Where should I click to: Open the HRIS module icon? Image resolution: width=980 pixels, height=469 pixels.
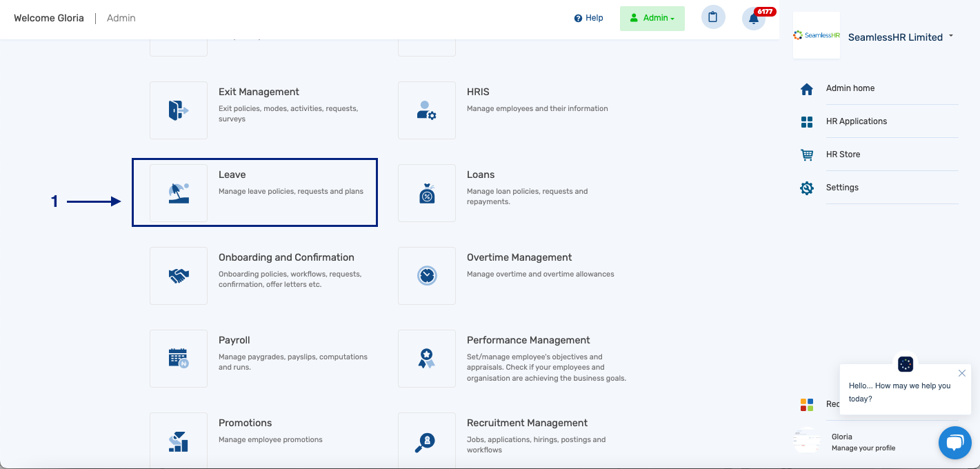[427, 110]
